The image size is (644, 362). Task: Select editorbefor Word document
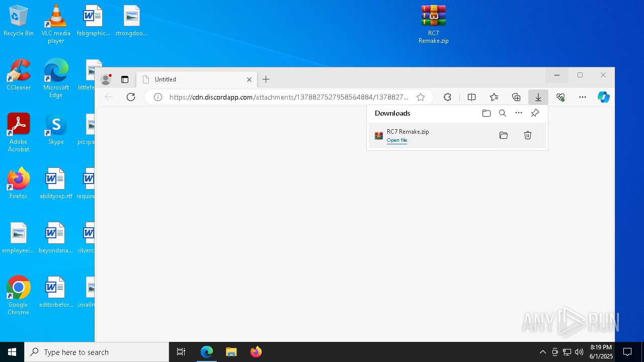pyautogui.click(x=56, y=293)
